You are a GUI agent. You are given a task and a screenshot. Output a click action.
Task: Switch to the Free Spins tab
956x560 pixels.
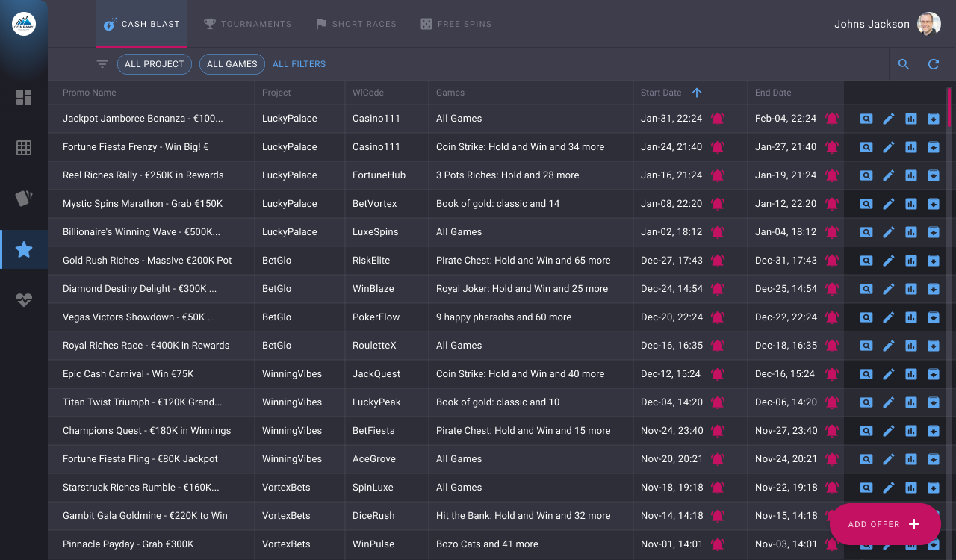[456, 24]
